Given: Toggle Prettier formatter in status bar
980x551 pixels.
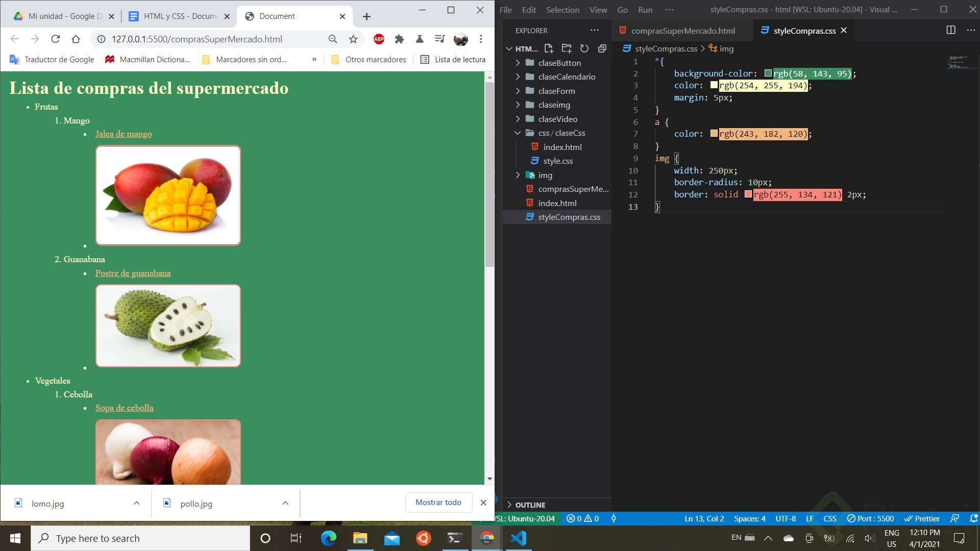Looking at the screenshot, I should (x=922, y=518).
